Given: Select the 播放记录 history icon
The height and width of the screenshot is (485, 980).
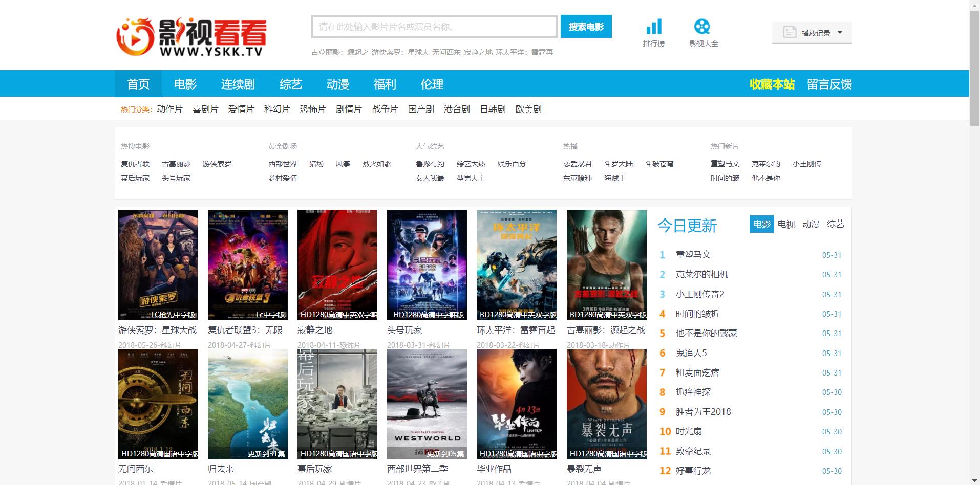Looking at the screenshot, I should tap(789, 32).
